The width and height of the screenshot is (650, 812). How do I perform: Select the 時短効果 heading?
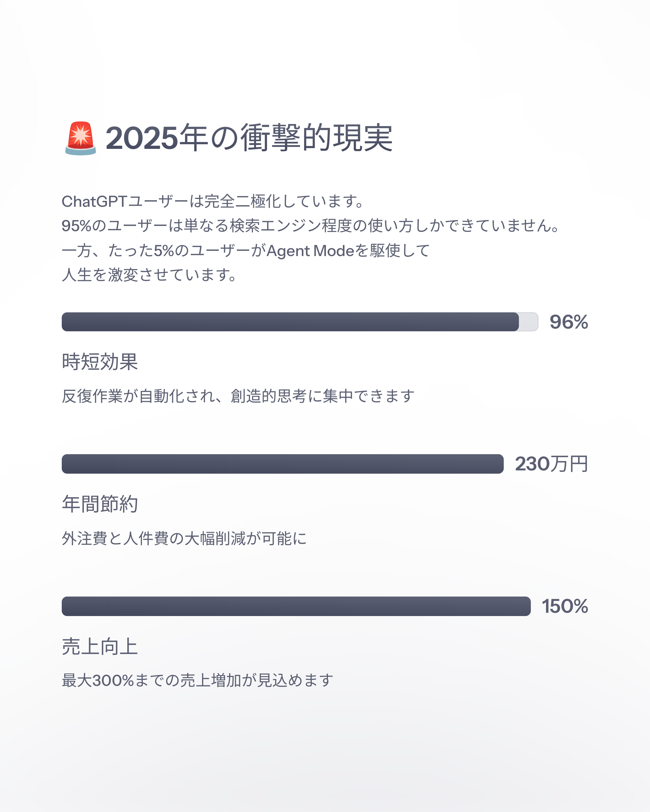point(100,362)
